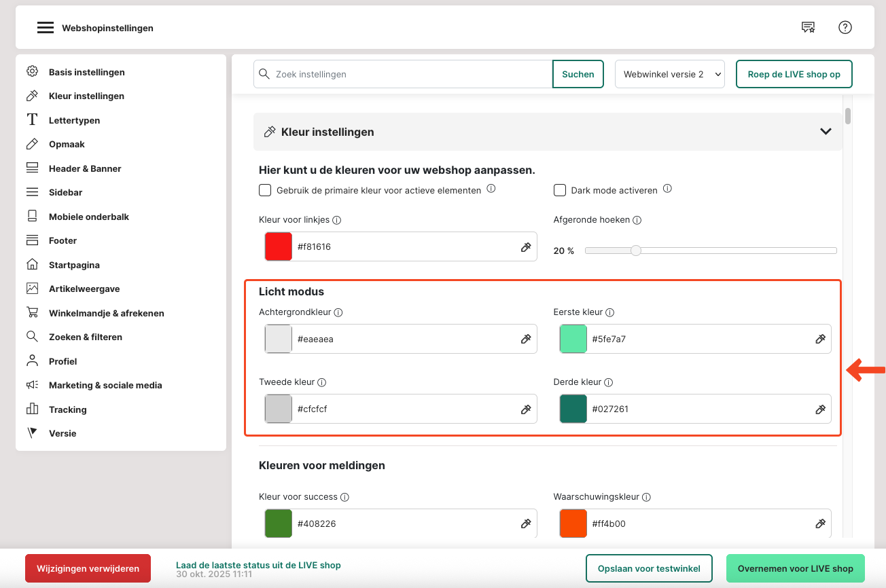Open the hamburger menu icon
The width and height of the screenshot is (886, 588).
click(46, 28)
